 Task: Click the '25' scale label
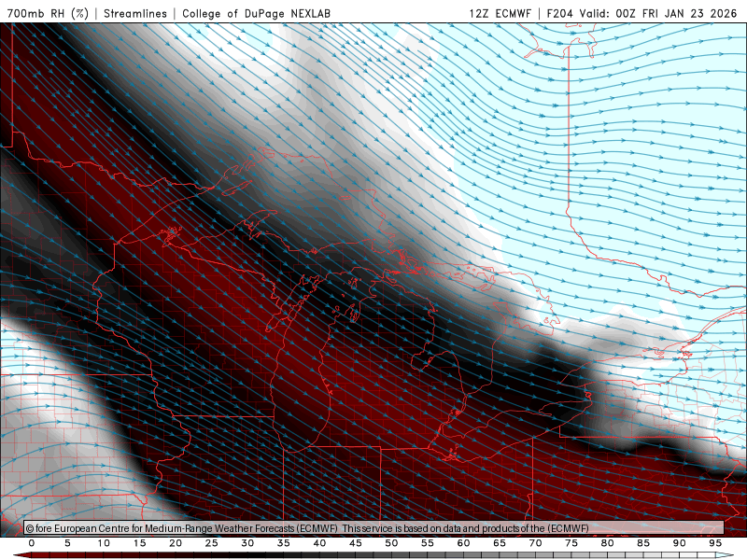coord(211,543)
